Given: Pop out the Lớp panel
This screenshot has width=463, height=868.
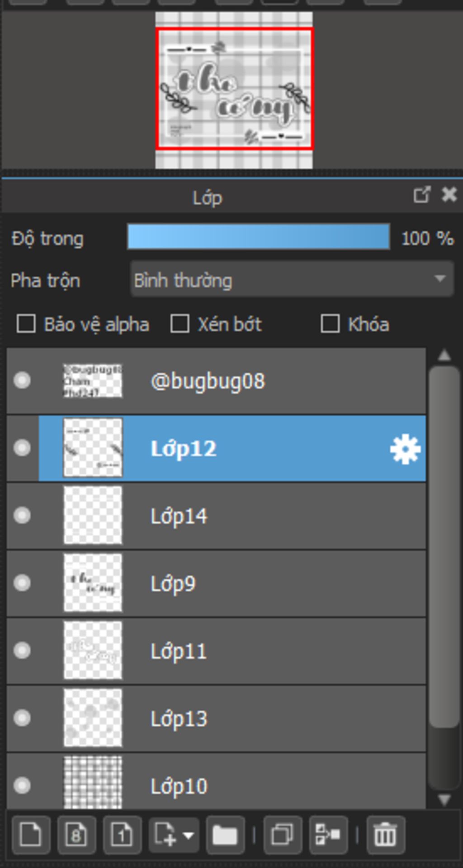Looking at the screenshot, I should pos(421,195).
